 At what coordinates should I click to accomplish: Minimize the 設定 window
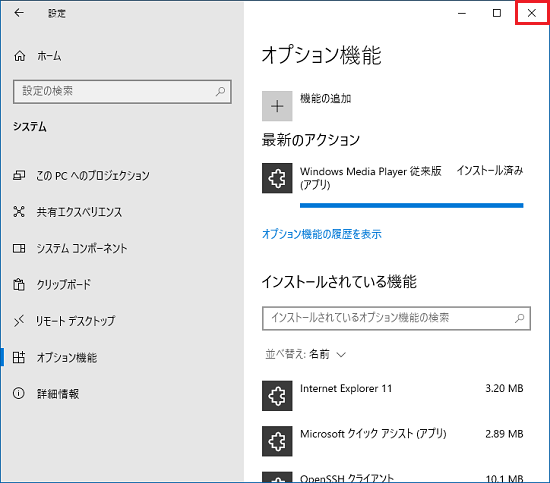point(462,13)
